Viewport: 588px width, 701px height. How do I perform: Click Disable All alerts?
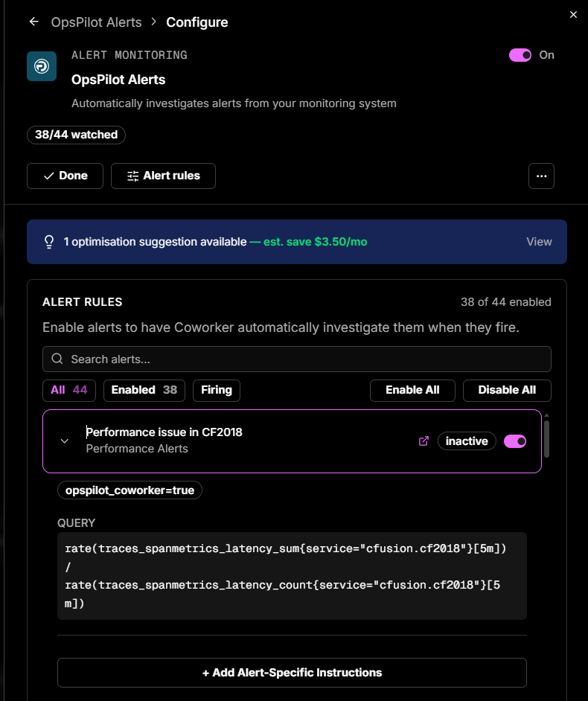(x=507, y=390)
